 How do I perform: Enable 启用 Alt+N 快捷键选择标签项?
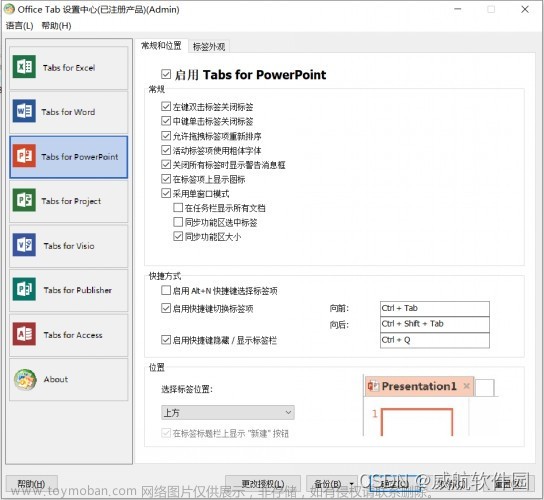166,290
